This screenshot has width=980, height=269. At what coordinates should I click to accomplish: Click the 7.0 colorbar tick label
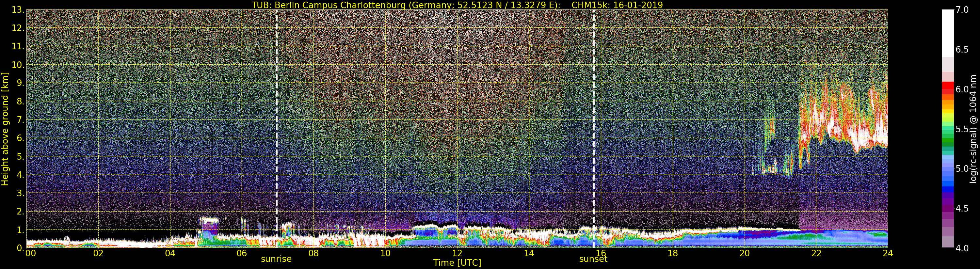pyautogui.click(x=962, y=10)
